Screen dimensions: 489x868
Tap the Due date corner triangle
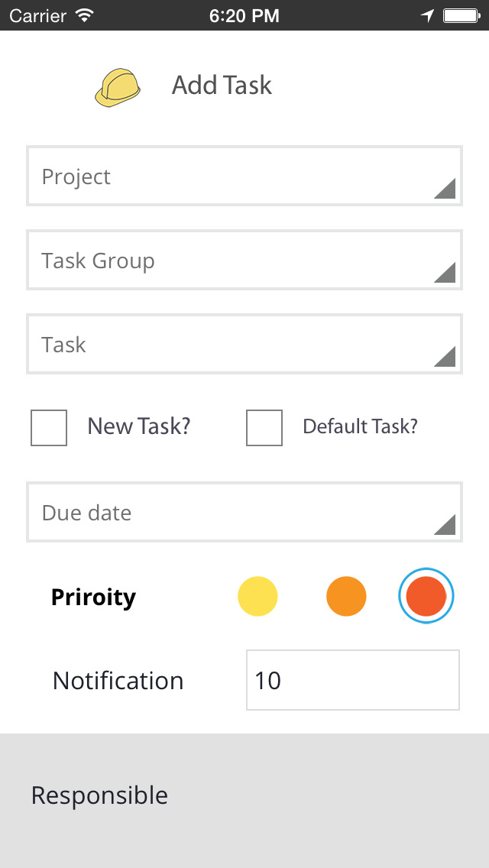tap(446, 525)
